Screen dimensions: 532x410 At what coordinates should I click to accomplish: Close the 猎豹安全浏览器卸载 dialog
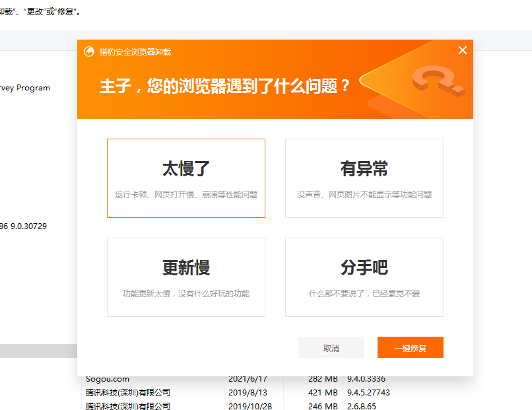click(x=463, y=50)
